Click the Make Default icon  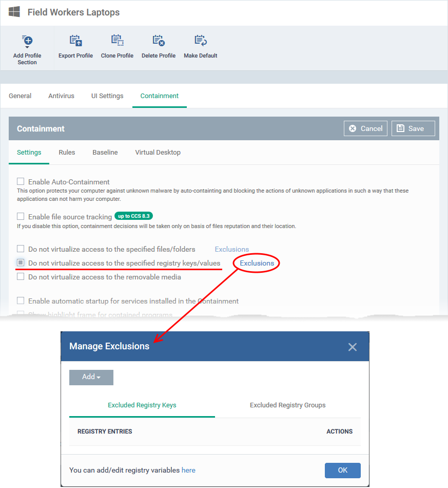[201, 41]
